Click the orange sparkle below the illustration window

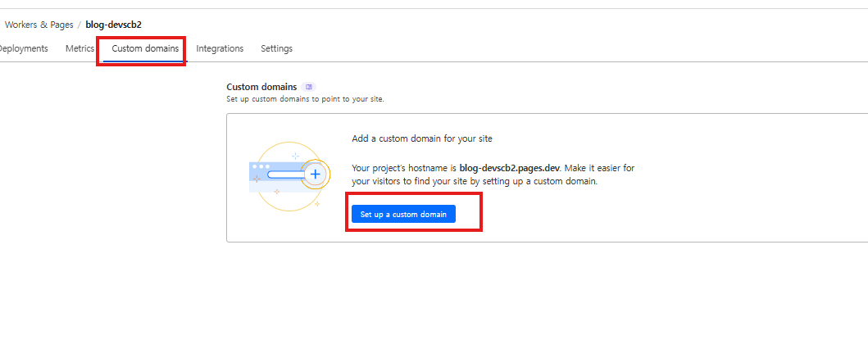tap(276, 192)
